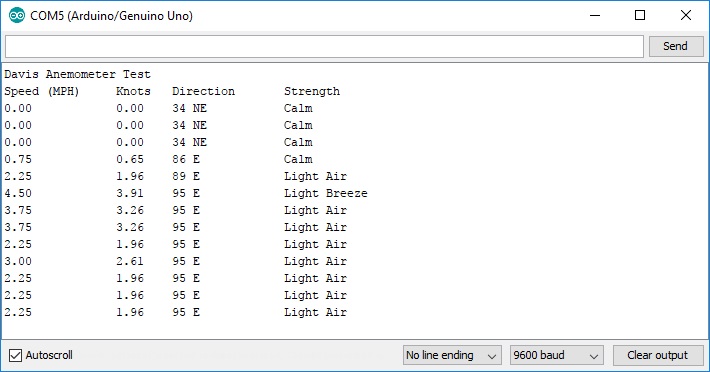Image resolution: width=710 pixels, height=372 pixels.
Task: Click the Direction column heading
Action: pyautogui.click(x=203, y=91)
